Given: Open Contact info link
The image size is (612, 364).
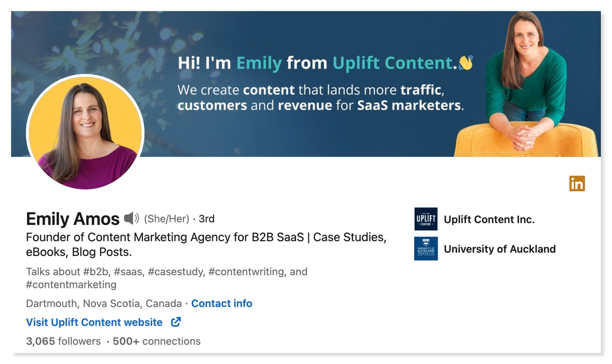Looking at the screenshot, I should click(x=222, y=303).
